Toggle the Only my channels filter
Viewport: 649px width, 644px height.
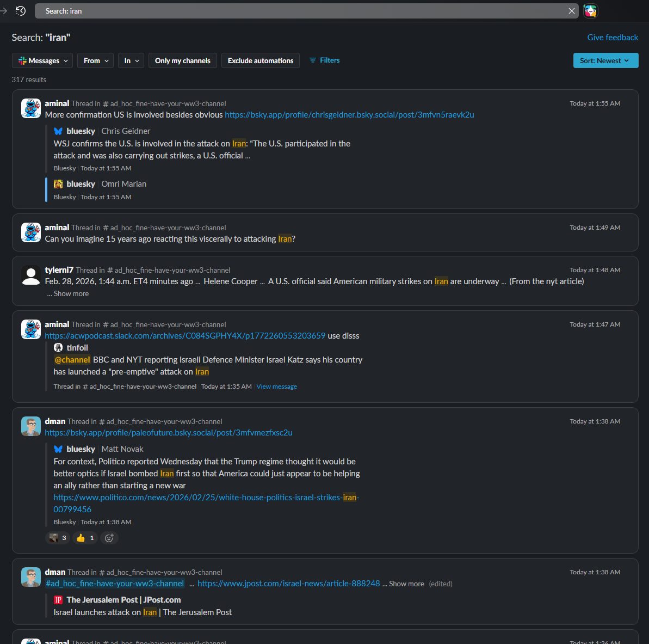pyautogui.click(x=182, y=60)
